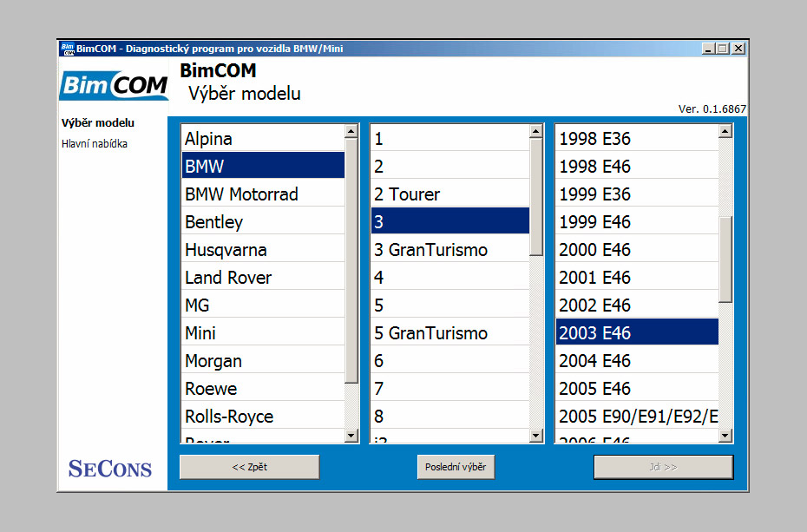Screen dimensions: 807x532
Task: Open Hlavní nabídka in the sidebar
Action: [x=95, y=144]
